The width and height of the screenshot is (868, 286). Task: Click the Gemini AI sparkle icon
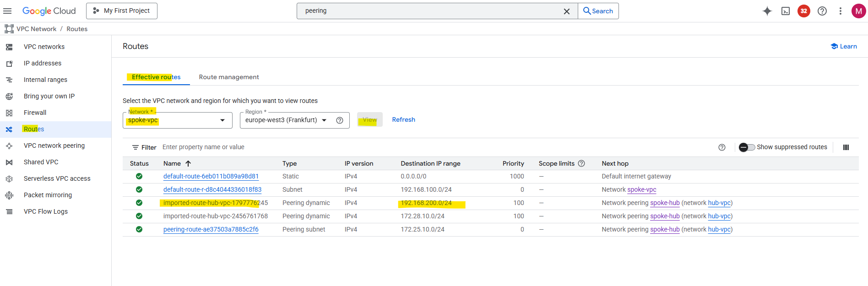click(767, 11)
